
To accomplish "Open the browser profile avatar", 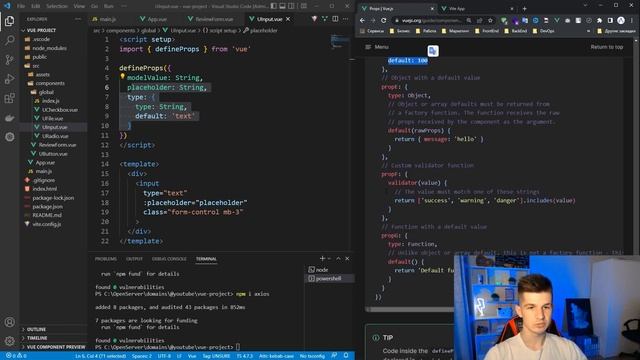I will (x=621, y=20).
